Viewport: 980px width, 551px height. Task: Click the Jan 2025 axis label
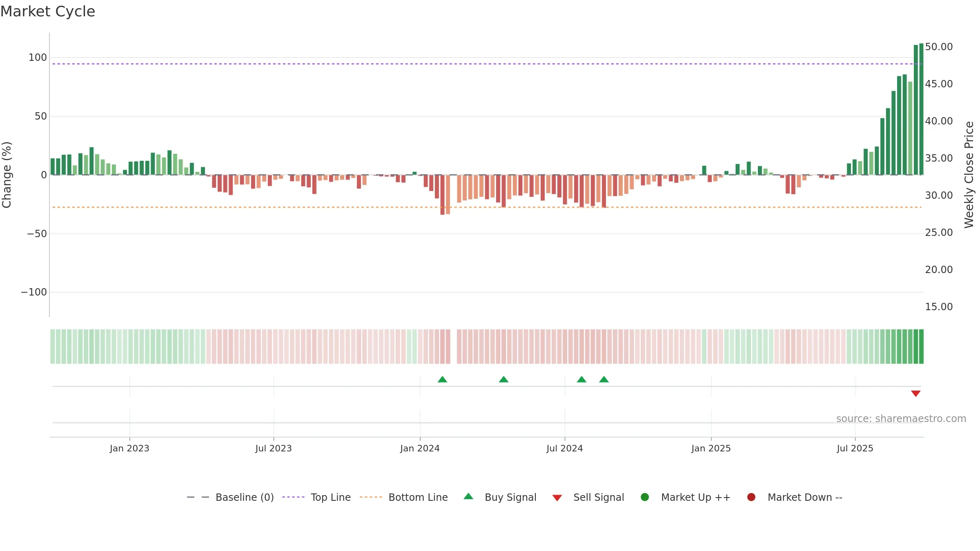[711, 448]
